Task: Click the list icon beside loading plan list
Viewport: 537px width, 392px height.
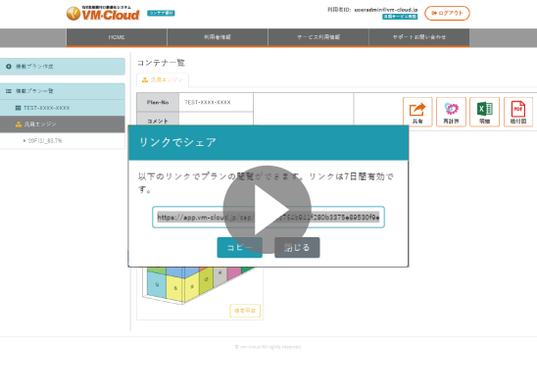Action: pos(9,91)
